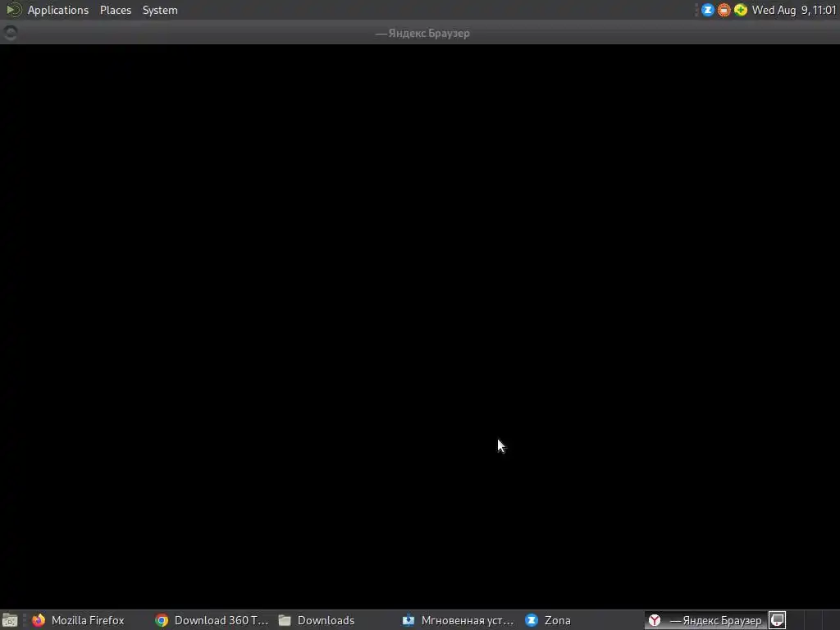The width and height of the screenshot is (840, 630).
Task: Click the orange tray icon
Action: [724, 10]
